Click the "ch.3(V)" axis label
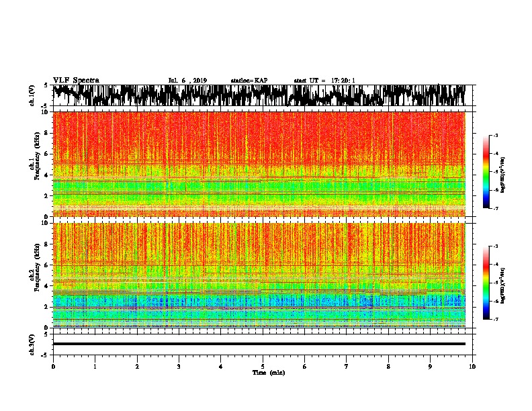The height and width of the screenshot is (411, 532). [32, 345]
